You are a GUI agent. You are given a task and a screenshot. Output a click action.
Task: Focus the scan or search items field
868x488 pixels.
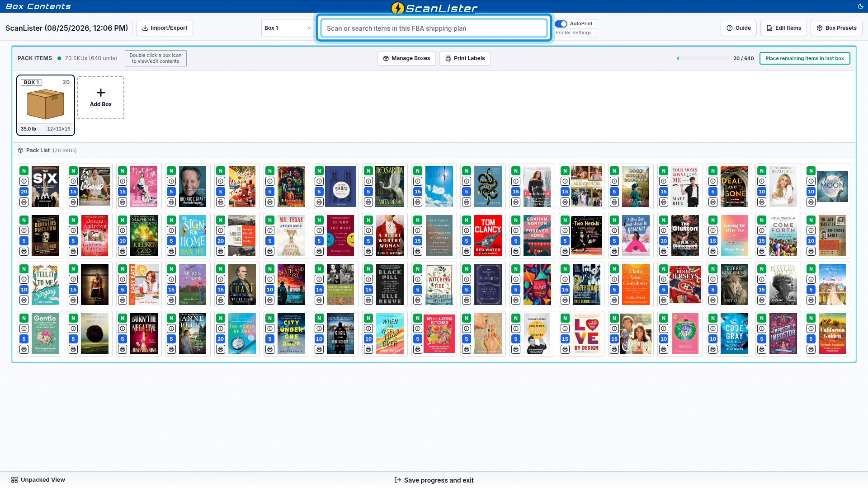pyautogui.click(x=434, y=28)
